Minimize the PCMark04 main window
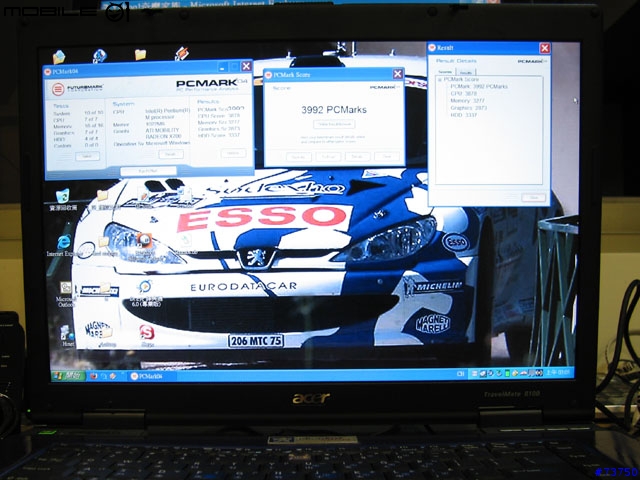Viewport: 640px width, 480px height. (x=222, y=67)
